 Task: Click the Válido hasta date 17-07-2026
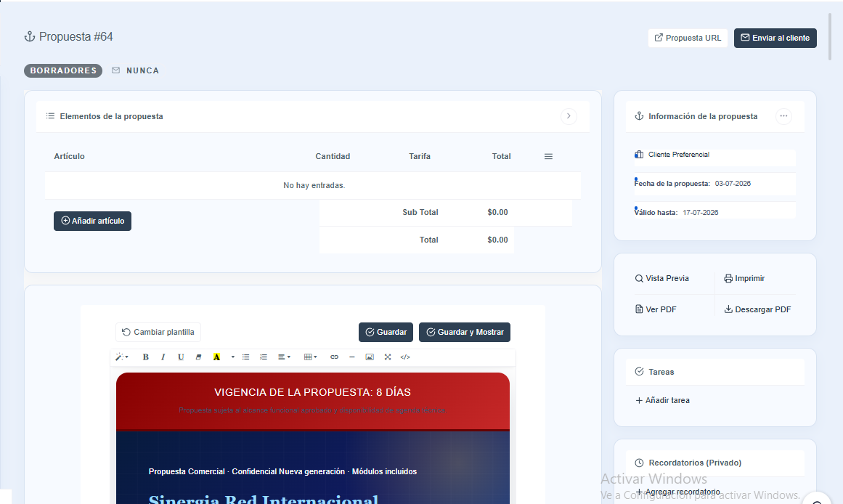click(x=701, y=213)
